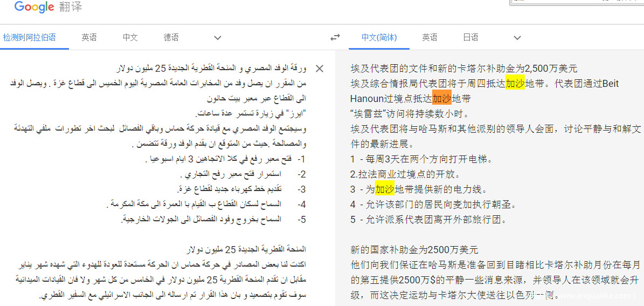Click the Google logo
Viewport: 644px width, 306px height.
(34, 7)
